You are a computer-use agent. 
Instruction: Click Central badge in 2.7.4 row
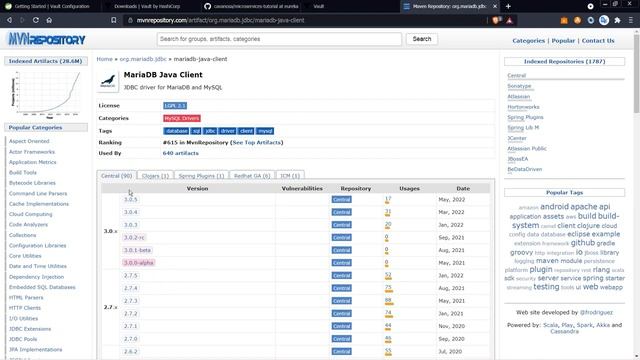tap(342, 288)
